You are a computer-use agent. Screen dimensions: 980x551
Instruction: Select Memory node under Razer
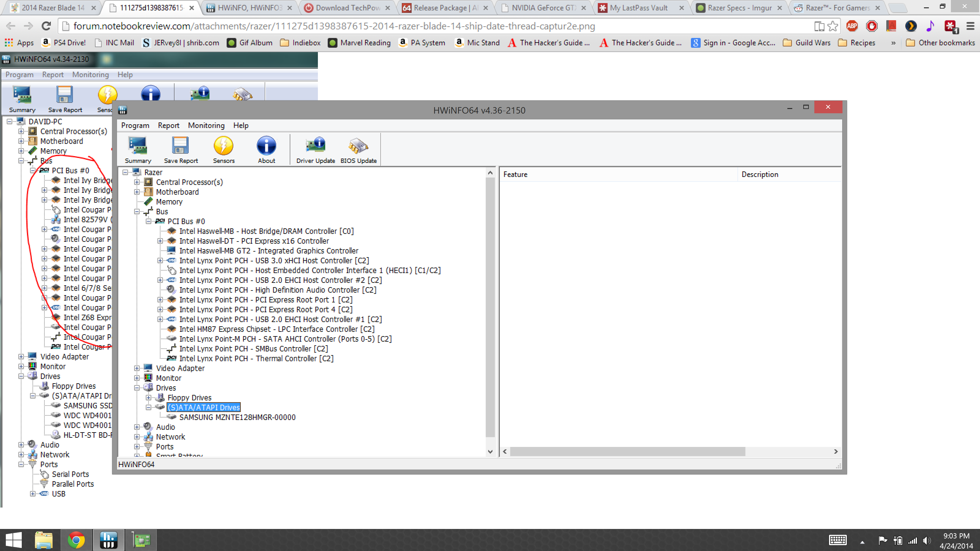pyautogui.click(x=169, y=201)
